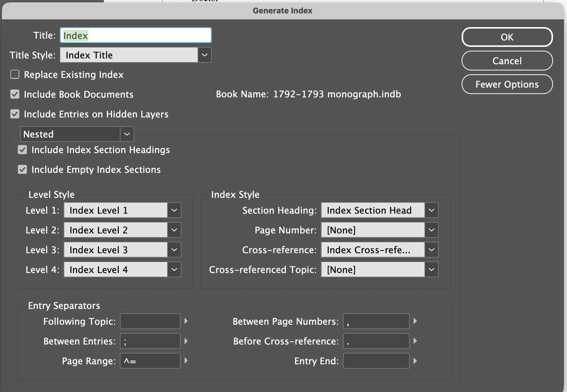Toggle Include Index Section Headings

coord(23,150)
